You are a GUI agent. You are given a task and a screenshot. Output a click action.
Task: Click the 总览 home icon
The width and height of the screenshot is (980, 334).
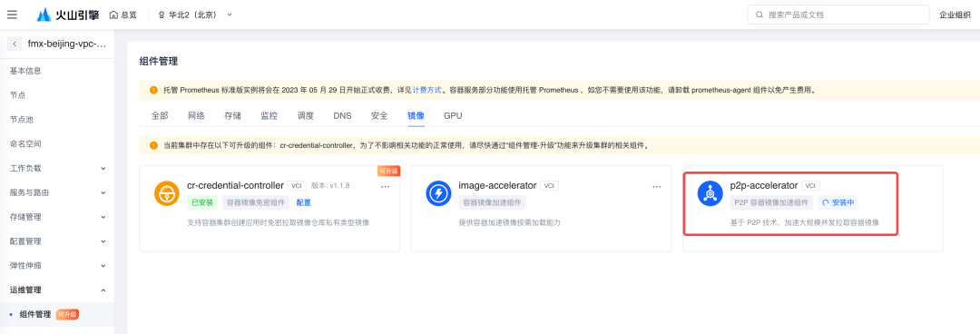pos(113,15)
